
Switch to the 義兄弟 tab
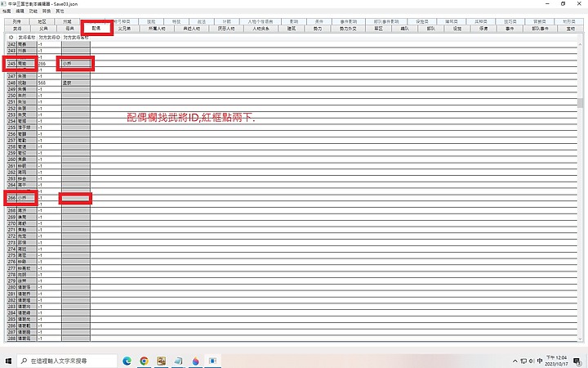pos(124,29)
